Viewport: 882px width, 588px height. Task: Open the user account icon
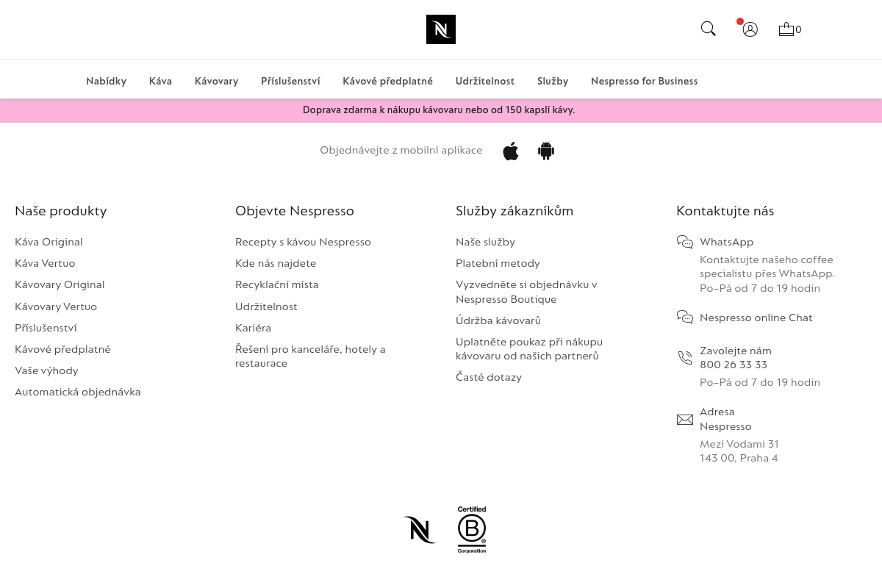coord(750,29)
